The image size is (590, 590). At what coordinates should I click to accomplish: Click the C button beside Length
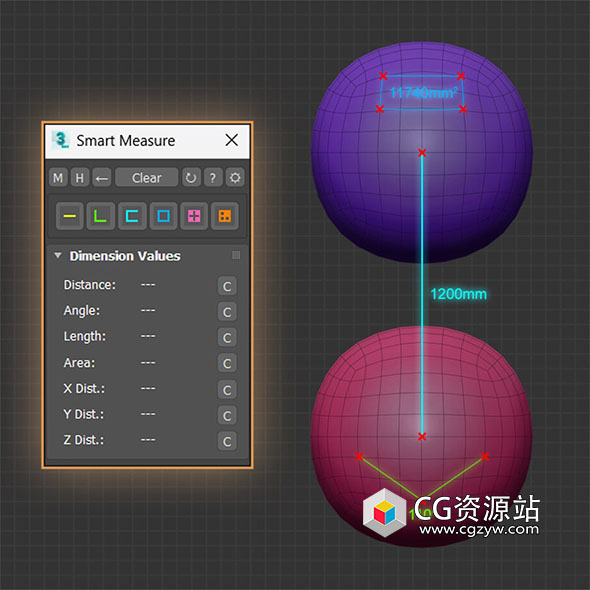[227, 338]
